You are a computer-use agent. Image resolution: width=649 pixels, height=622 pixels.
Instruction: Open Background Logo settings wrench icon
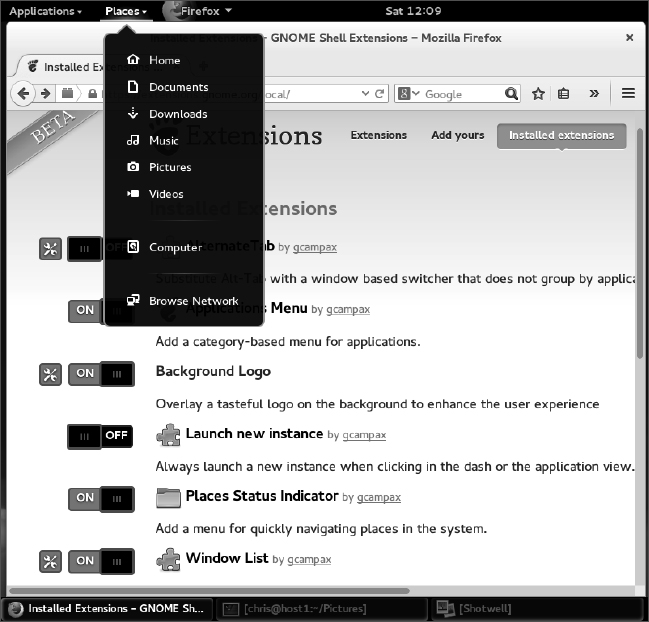coord(50,375)
